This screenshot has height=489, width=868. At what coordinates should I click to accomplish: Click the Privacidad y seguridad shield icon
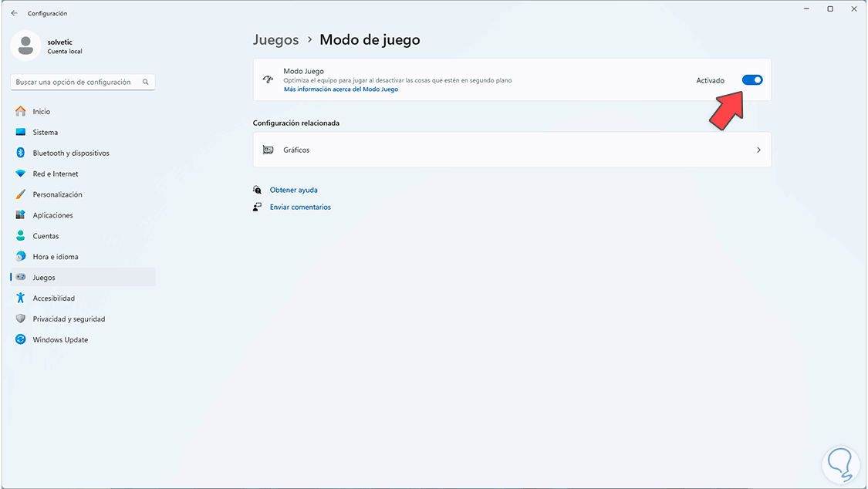21,319
